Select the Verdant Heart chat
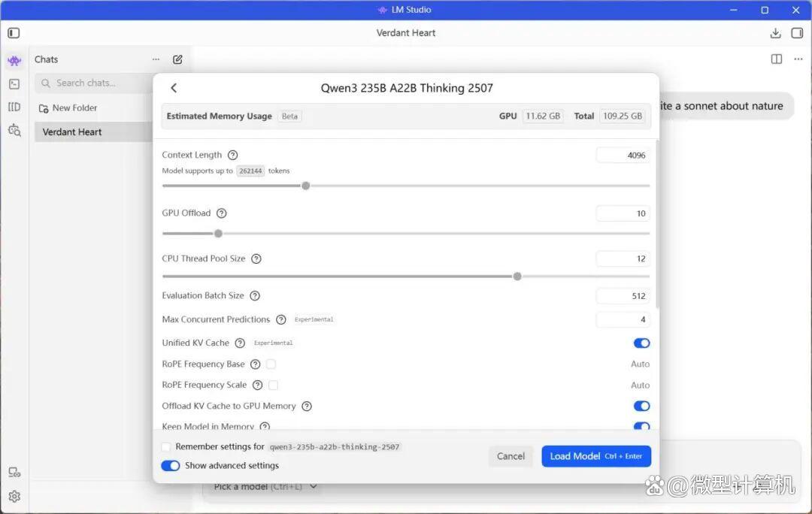 click(x=72, y=132)
